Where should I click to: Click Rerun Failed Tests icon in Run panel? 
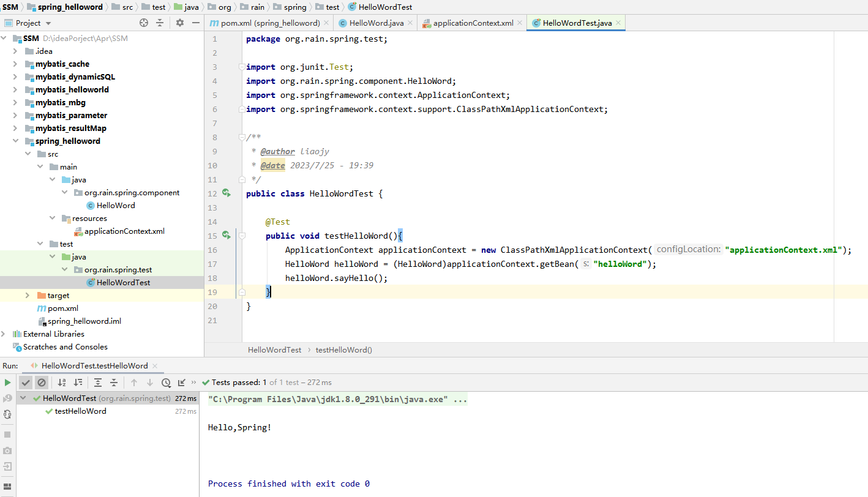pos(7,398)
